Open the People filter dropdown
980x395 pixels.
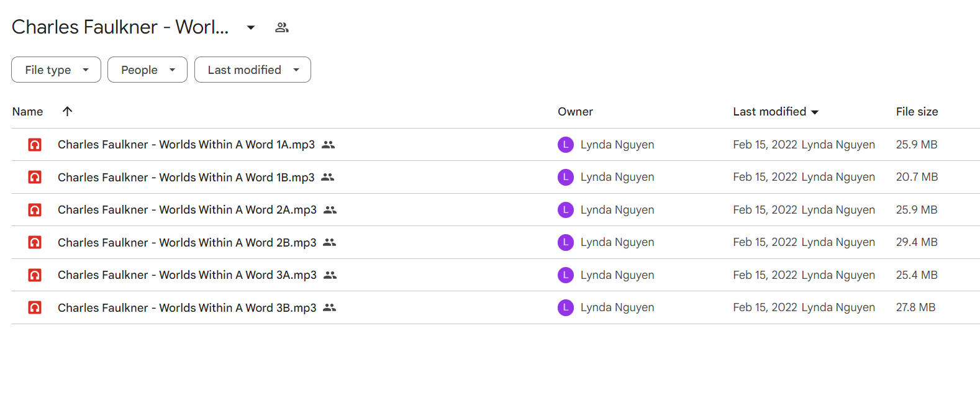coord(147,70)
